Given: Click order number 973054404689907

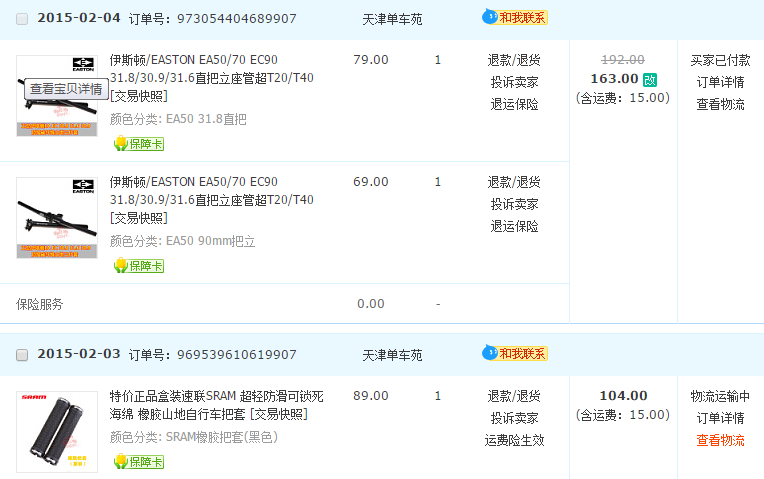Looking at the screenshot, I should pyautogui.click(x=236, y=19).
